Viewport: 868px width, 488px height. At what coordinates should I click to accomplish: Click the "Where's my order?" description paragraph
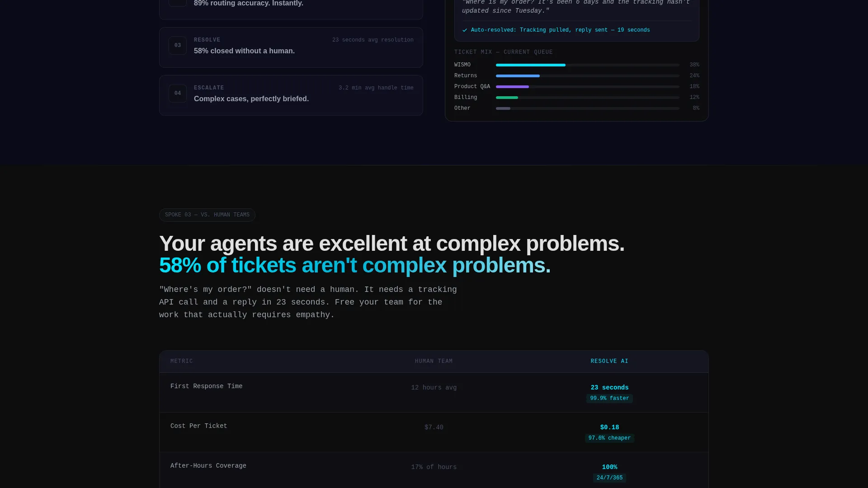[308, 302]
